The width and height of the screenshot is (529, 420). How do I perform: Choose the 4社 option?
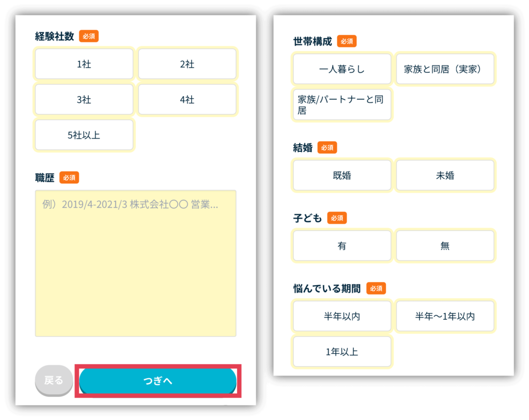[187, 100]
